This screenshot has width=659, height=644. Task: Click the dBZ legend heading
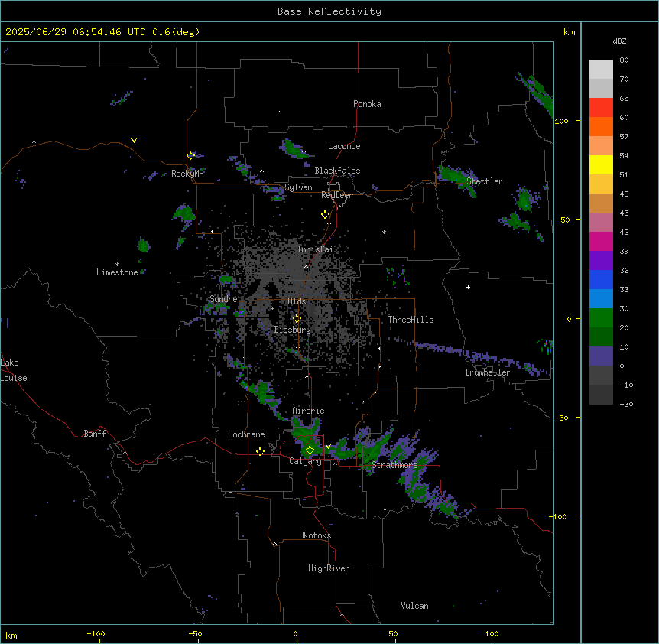pos(619,41)
